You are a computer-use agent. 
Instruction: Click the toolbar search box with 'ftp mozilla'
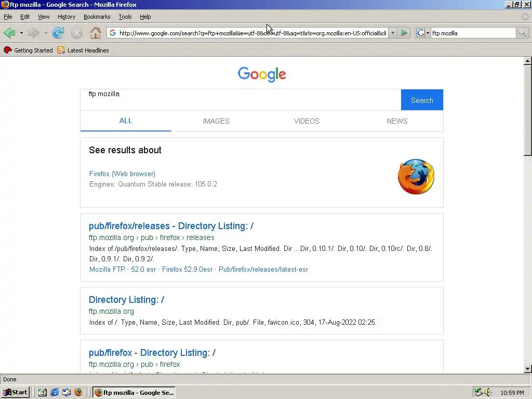(x=473, y=33)
